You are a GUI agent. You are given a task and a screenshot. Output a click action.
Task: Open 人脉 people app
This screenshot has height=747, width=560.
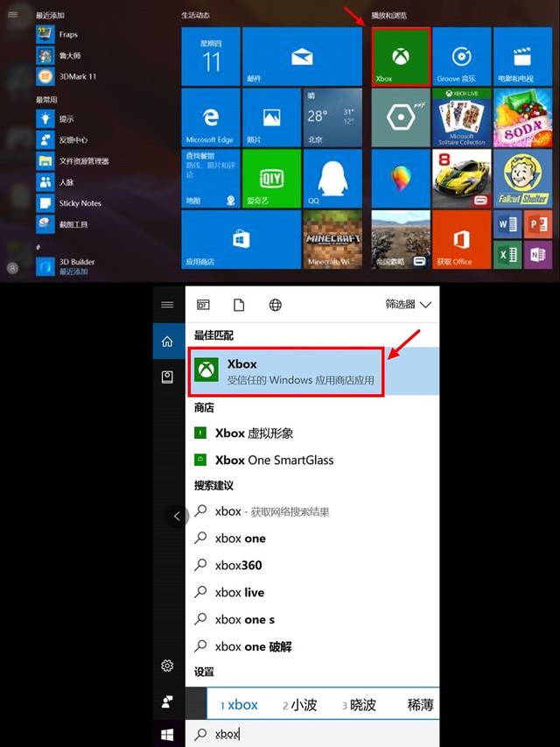click(x=55, y=182)
